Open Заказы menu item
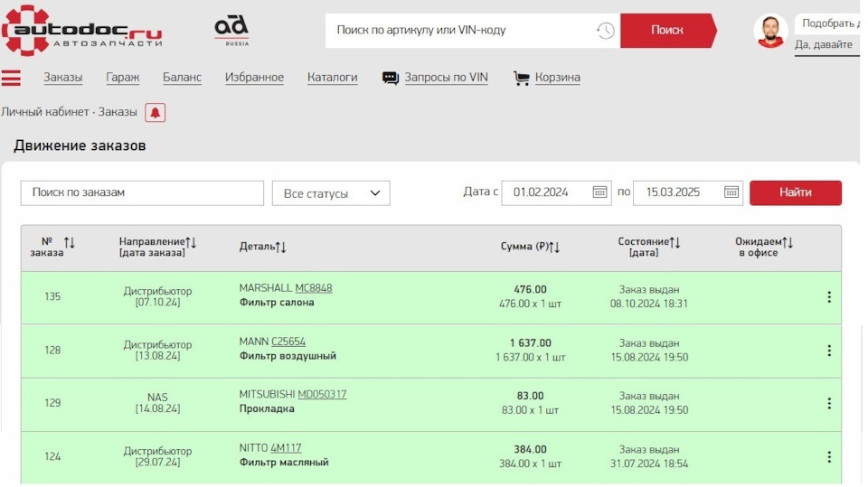This screenshot has width=868, height=487. [63, 78]
